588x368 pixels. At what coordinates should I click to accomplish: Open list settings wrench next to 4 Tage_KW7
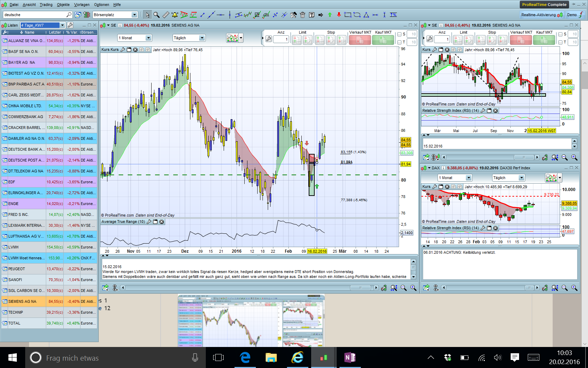70,25
